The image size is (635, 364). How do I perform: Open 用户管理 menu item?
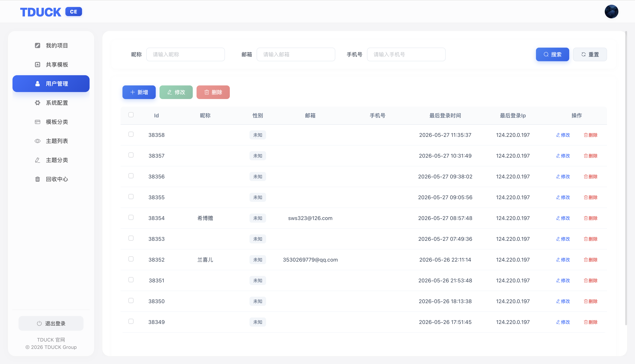tap(51, 84)
